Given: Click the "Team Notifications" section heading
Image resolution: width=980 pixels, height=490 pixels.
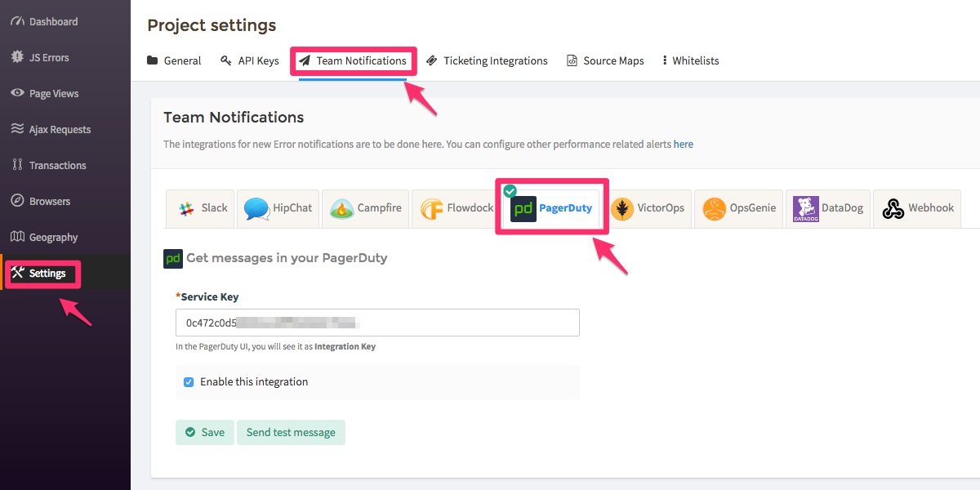Looking at the screenshot, I should tap(234, 117).
